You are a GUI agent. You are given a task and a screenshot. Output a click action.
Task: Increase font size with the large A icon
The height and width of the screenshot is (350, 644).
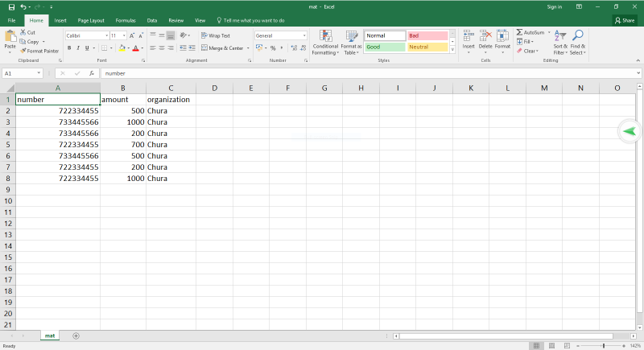132,35
